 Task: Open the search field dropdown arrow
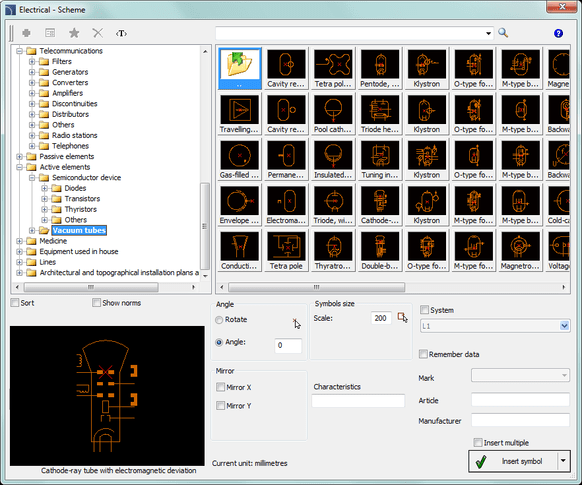pyautogui.click(x=488, y=33)
